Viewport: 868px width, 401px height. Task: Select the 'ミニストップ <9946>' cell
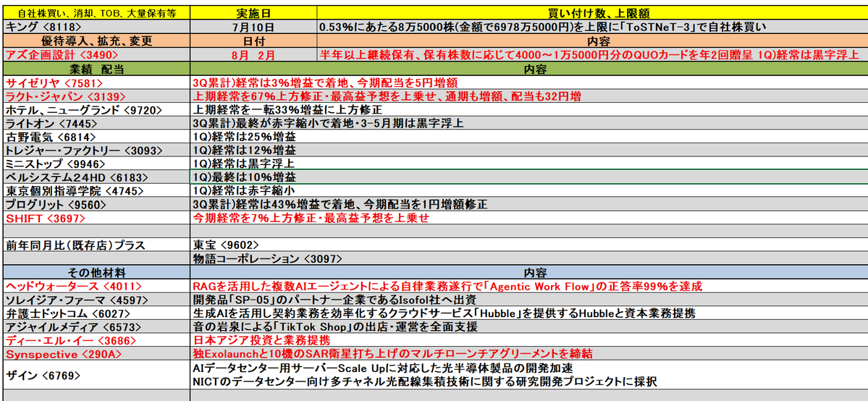point(97,164)
